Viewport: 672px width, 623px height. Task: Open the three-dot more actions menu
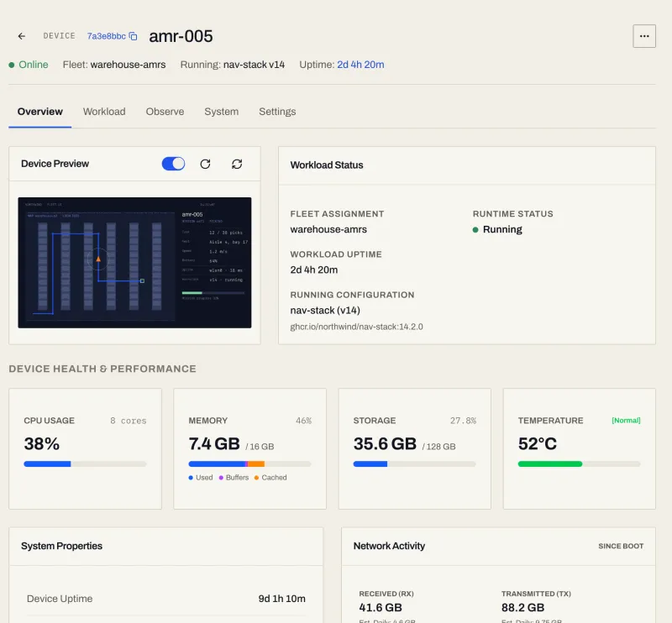click(644, 36)
